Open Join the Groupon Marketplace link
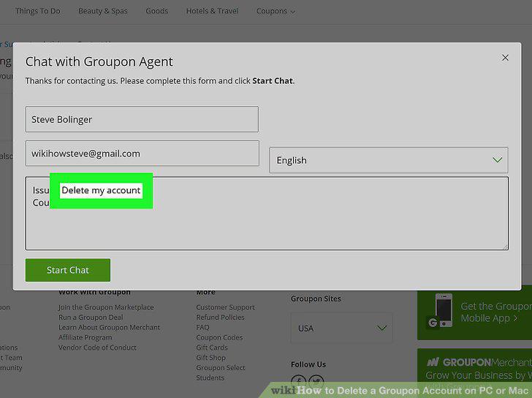The width and height of the screenshot is (532, 398). tap(106, 307)
